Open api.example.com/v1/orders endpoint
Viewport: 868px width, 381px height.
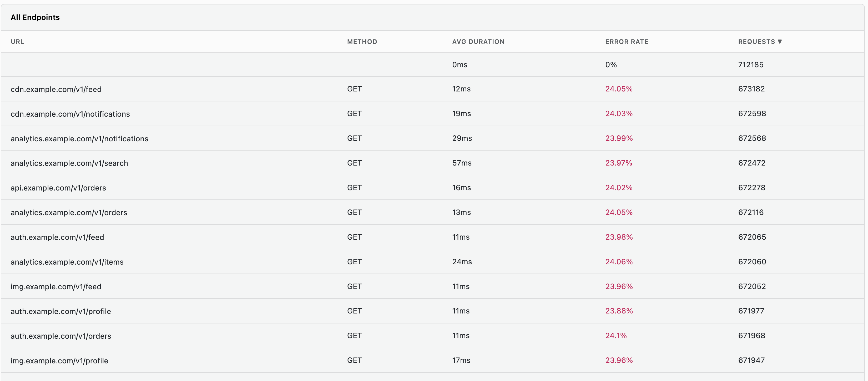[x=58, y=188]
